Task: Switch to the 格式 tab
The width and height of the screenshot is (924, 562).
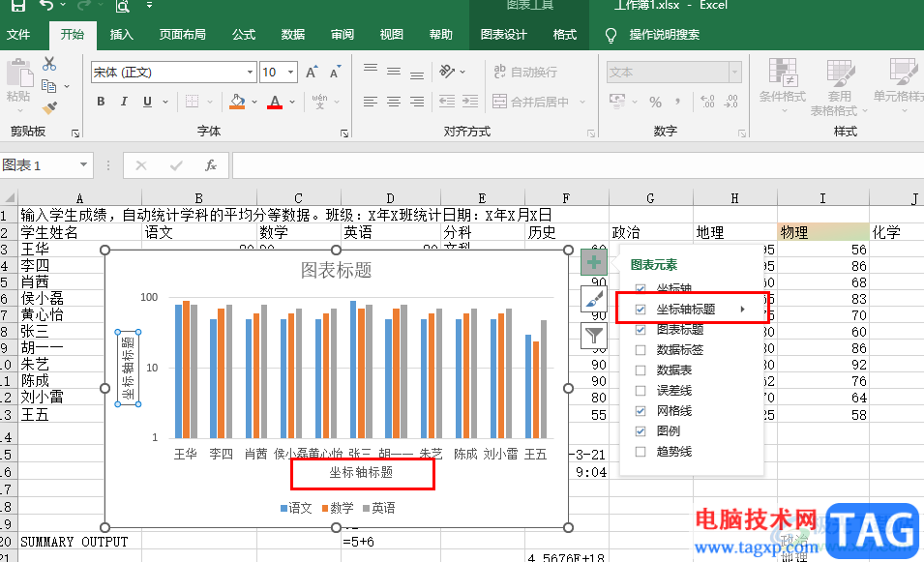Action: (x=564, y=34)
